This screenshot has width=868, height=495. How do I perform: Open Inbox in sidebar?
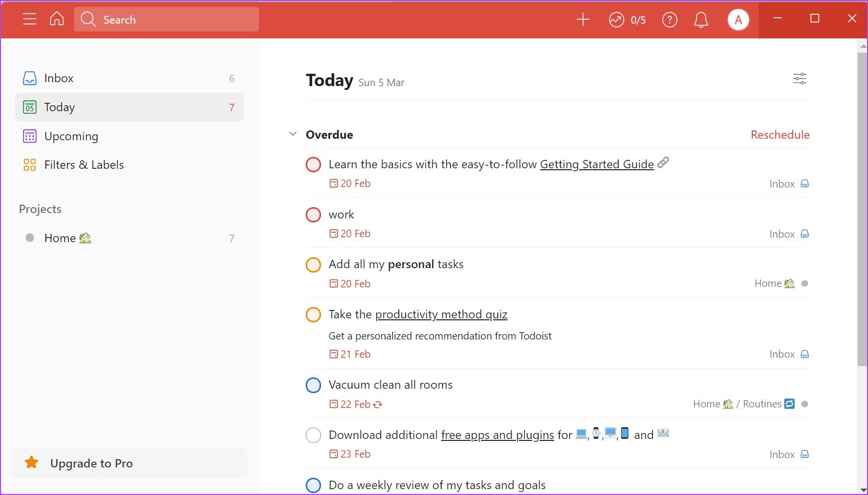coord(129,78)
